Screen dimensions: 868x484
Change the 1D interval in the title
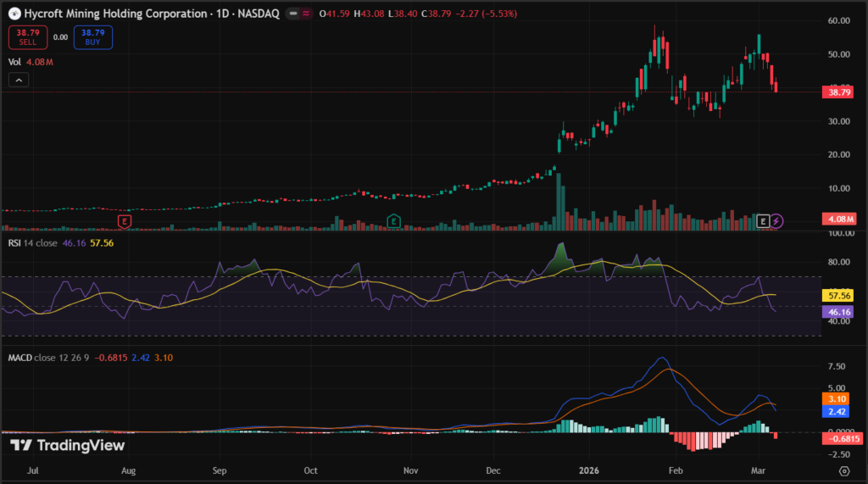(222, 14)
